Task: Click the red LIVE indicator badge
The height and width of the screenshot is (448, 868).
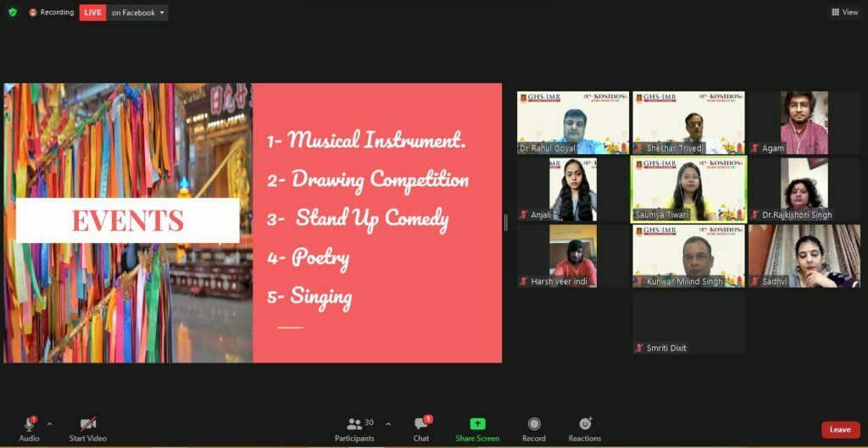Action: (92, 13)
